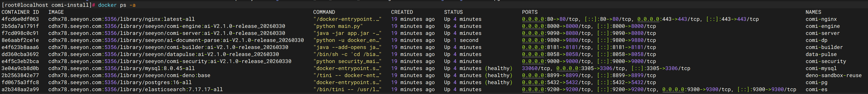Click the container name comi-server
Image resolution: width=868 pixels, height=94 pixels.
[x=823, y=33]
